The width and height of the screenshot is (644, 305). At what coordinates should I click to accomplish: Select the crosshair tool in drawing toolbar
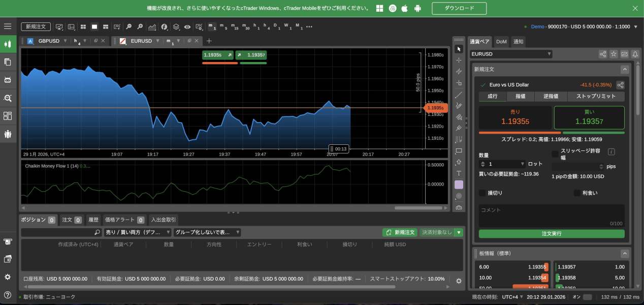tap(459, 60)
